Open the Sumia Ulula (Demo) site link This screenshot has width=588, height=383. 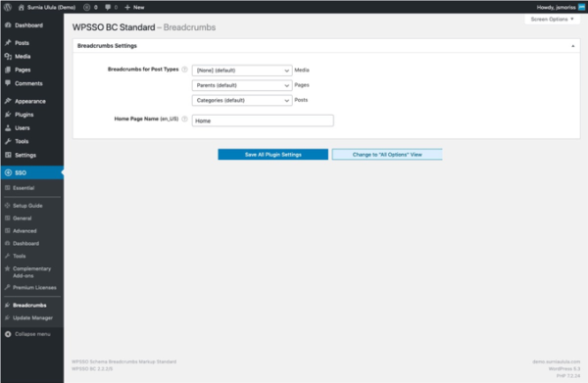(47, 7)
